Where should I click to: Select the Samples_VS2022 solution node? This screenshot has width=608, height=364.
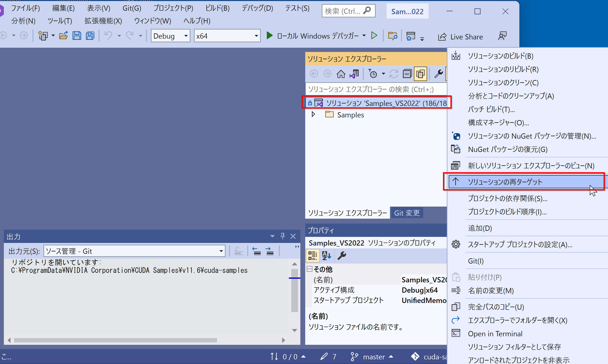(x=376, y=103)
